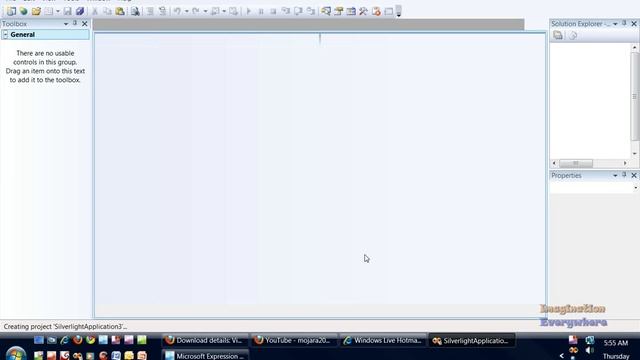Screen dimensions: 640x360
Task: Click the Open File folder icon
Action: pos(36,11)
